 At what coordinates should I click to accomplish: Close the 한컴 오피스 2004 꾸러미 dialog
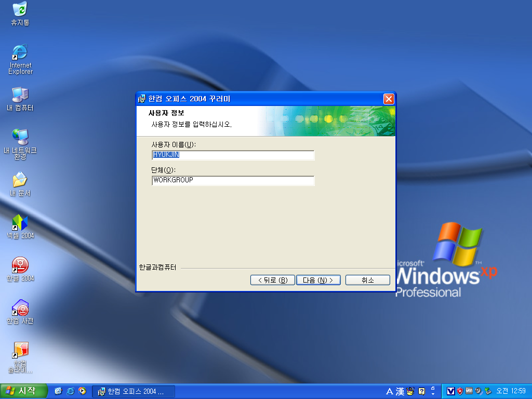tap(389, 99)
